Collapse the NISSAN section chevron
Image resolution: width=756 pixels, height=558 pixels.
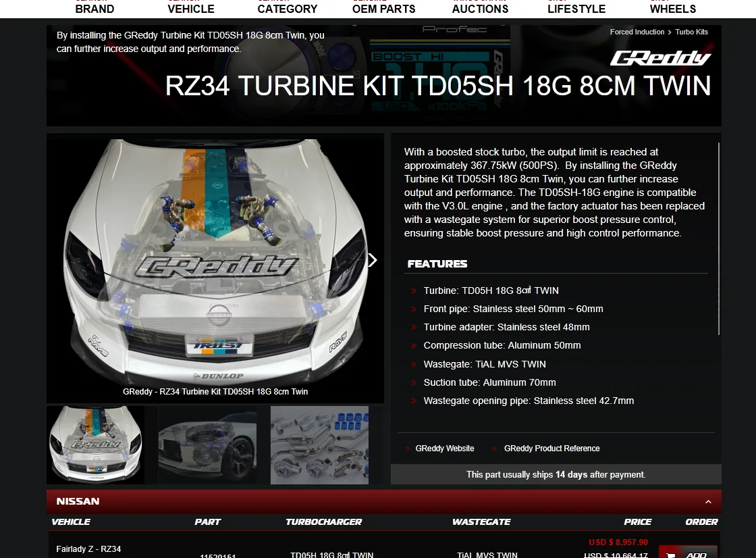[x=708, y=501]
